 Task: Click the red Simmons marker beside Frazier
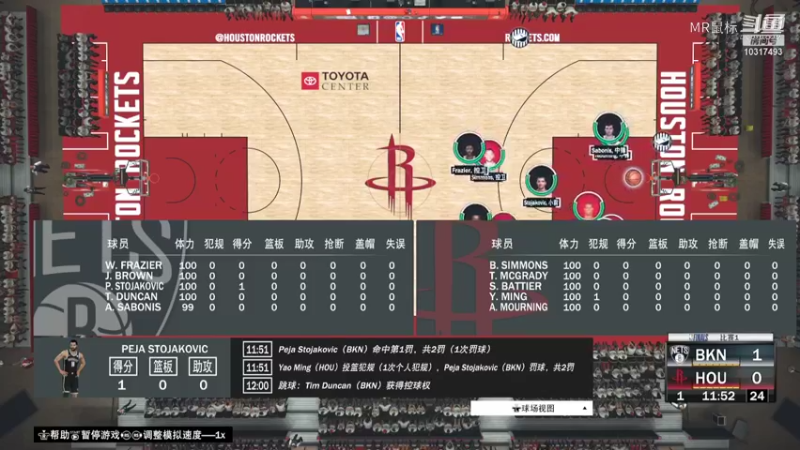click(x=492, y=157)
